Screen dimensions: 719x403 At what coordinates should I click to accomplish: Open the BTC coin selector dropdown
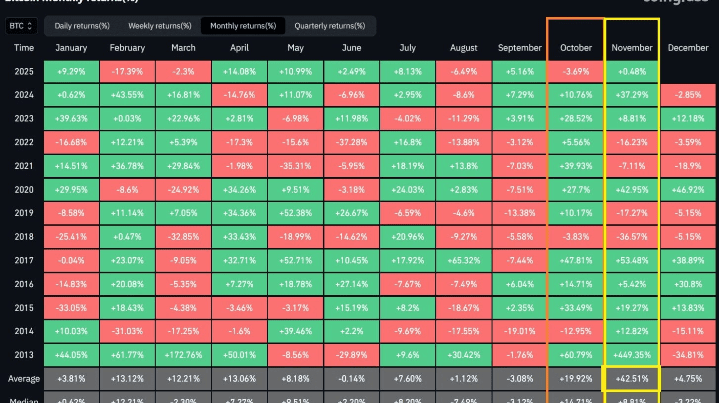[x=21, y=26]
